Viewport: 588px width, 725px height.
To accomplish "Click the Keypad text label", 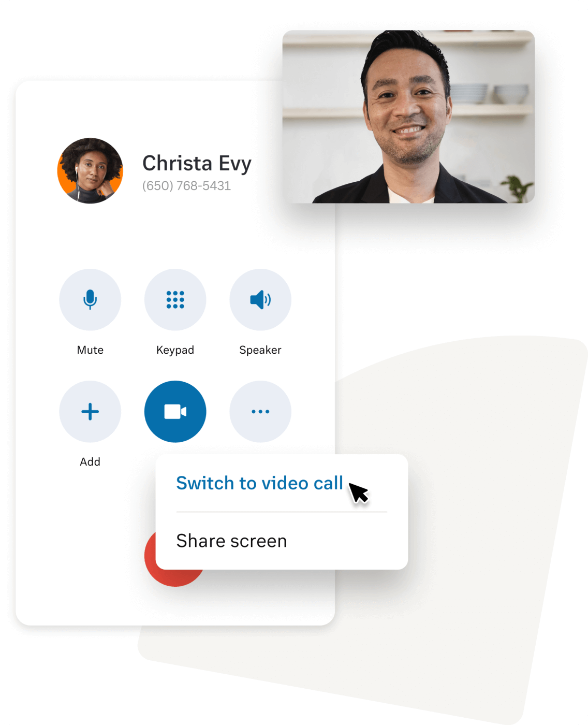I will click(x=175, y=350).
